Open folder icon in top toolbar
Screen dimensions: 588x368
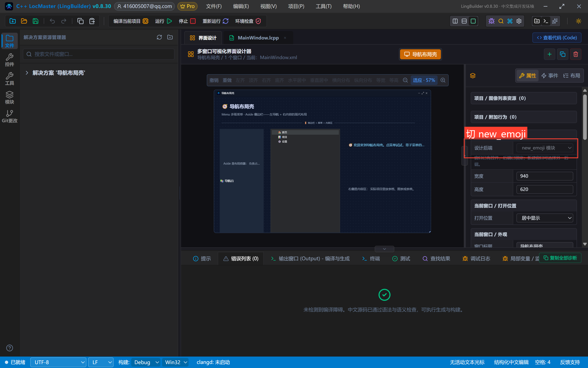pos(24,21)
